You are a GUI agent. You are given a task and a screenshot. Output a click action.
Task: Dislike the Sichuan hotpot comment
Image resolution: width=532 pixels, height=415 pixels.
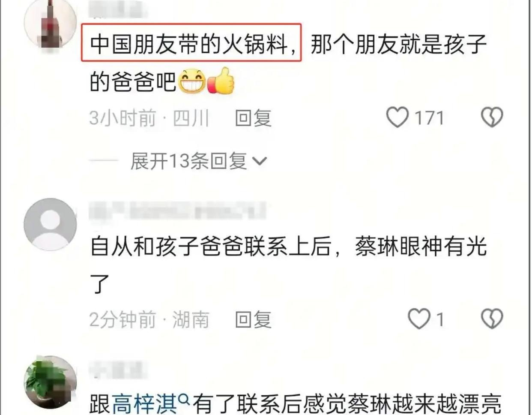coord(492,117)
